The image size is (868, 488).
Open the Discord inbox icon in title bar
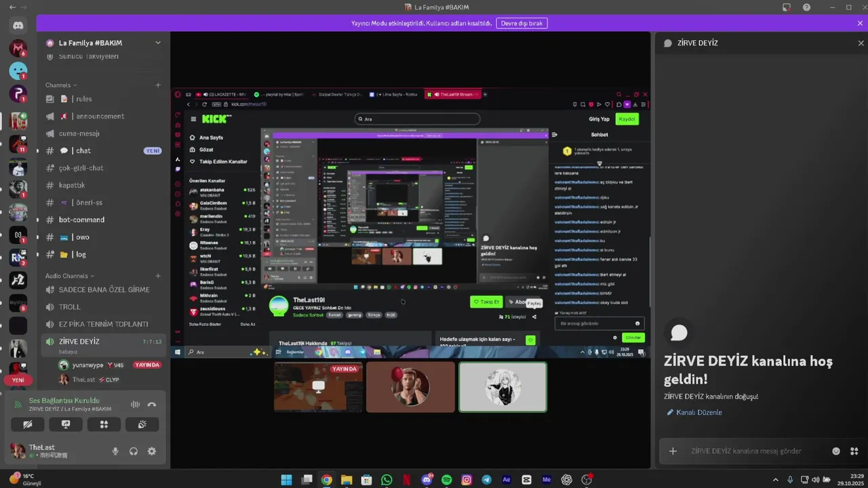787,7
